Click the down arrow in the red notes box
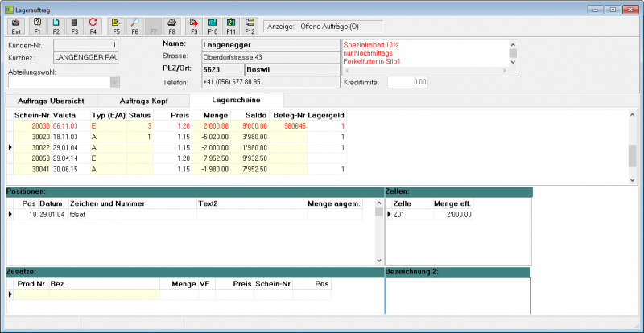 (513, 62)
